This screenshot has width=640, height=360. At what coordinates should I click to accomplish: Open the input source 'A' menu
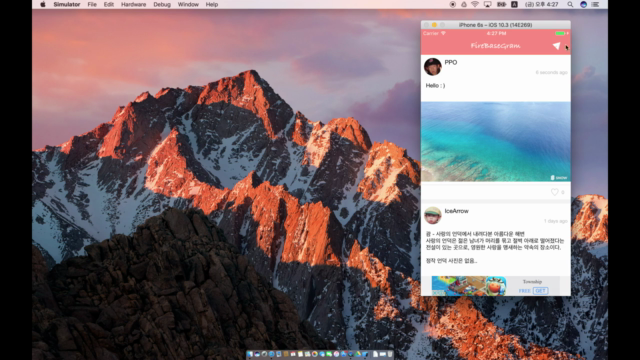(x=514, y=4)
